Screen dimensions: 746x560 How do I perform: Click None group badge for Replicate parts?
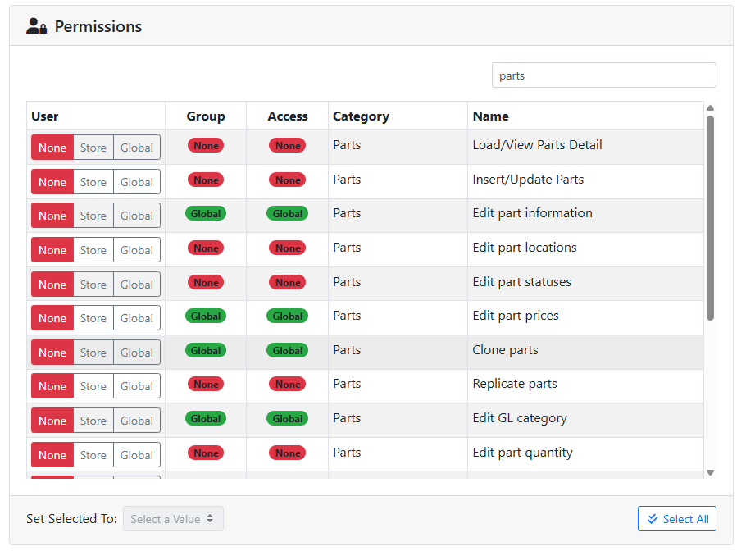pos(206,385)
